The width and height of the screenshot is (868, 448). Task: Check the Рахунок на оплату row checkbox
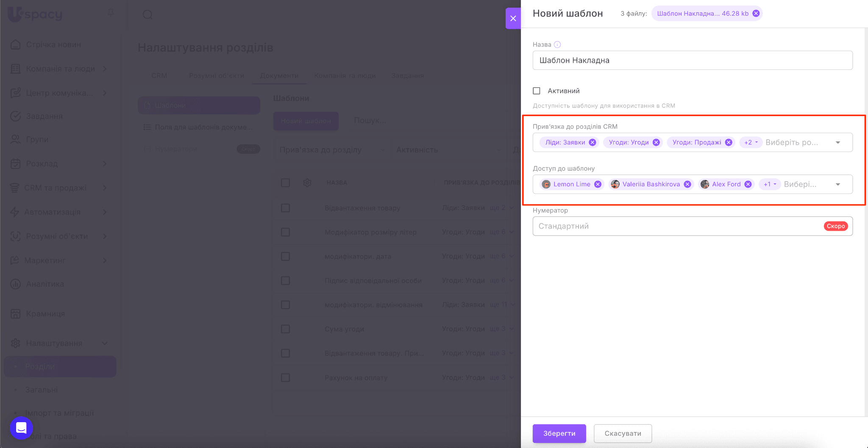[286, 378]
